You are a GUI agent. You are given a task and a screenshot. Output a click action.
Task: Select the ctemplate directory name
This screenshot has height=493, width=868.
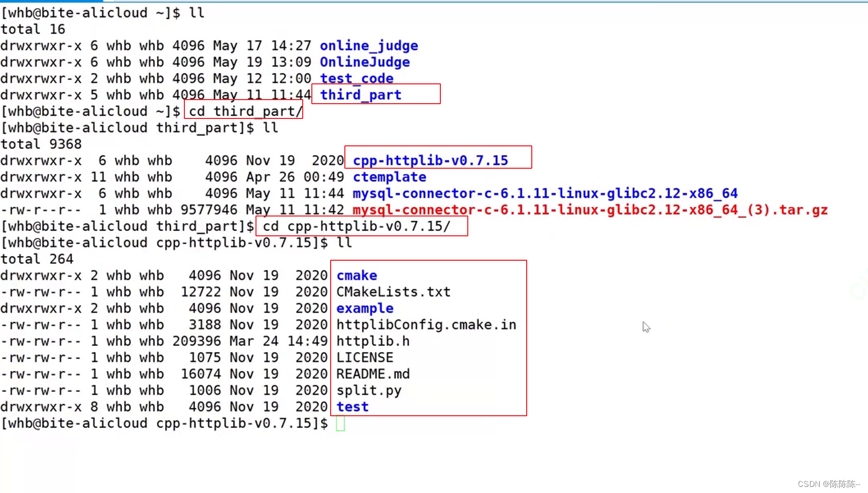click(x=390, y=177)
